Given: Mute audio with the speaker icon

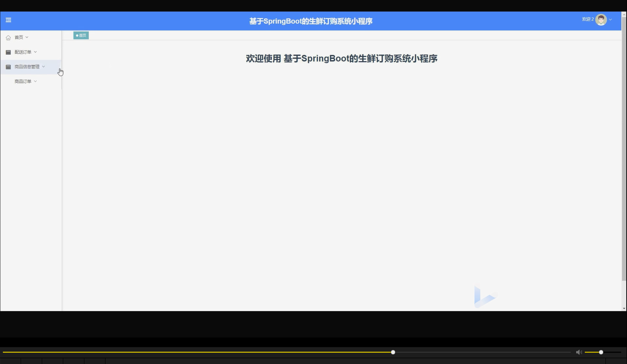Looking at the screenshot, I should point(579,352).
